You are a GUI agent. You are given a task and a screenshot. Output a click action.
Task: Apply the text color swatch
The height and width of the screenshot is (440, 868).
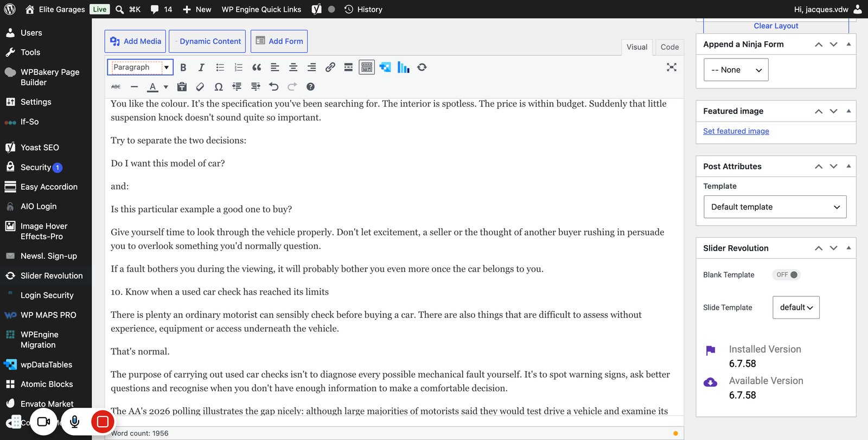[x=153, y=87]
